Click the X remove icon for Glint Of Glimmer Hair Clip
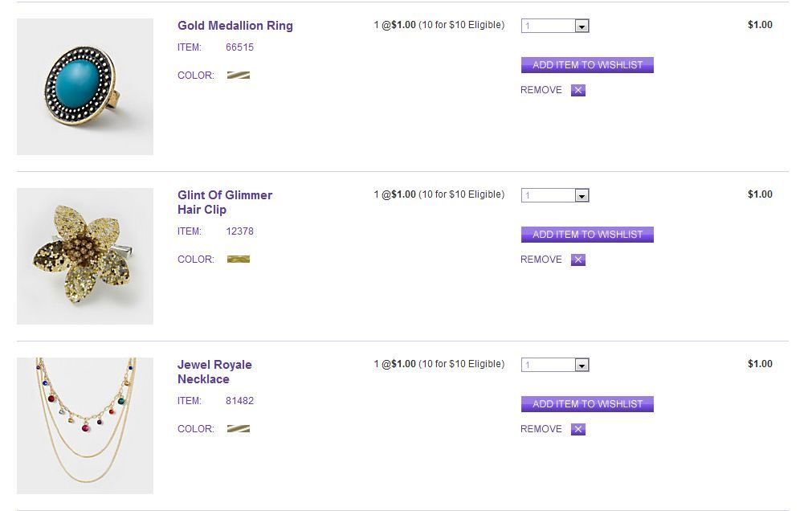The image size is (812, 511). (x=578, y=260)
